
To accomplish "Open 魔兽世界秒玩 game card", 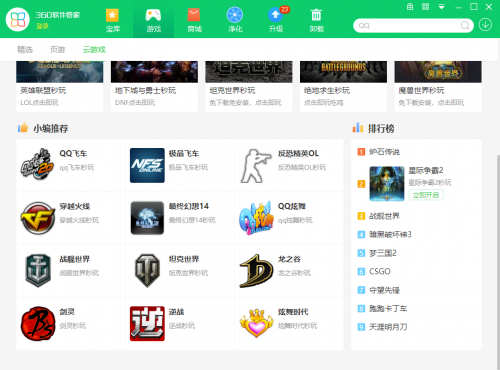I will (438, 86).
